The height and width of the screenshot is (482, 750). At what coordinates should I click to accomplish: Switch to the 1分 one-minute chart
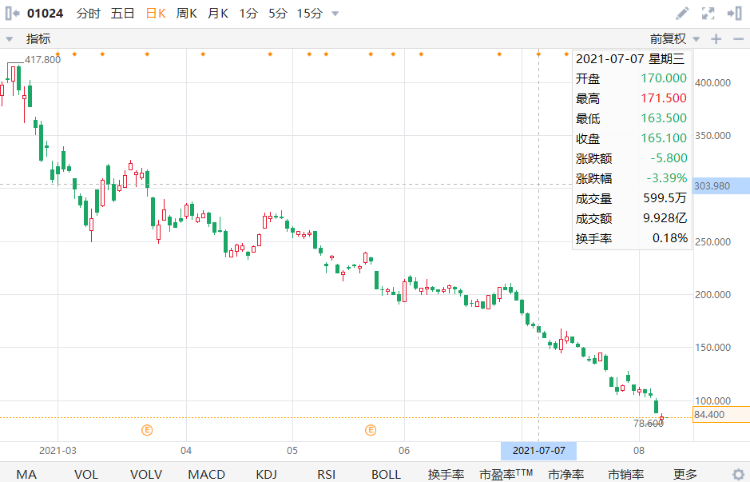tap(248, 13)
